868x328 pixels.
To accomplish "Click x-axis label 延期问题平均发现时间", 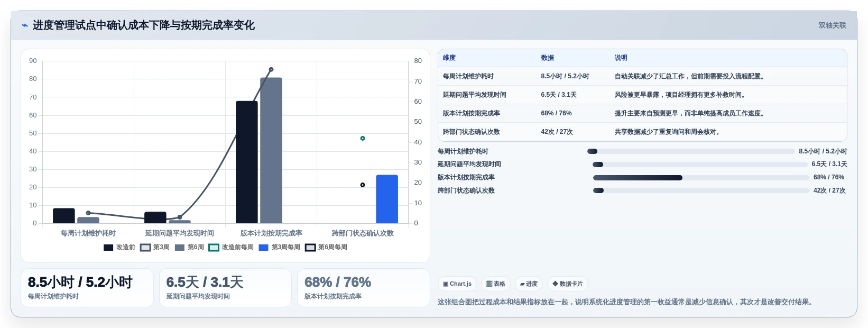I will click(x=180, y=233).
